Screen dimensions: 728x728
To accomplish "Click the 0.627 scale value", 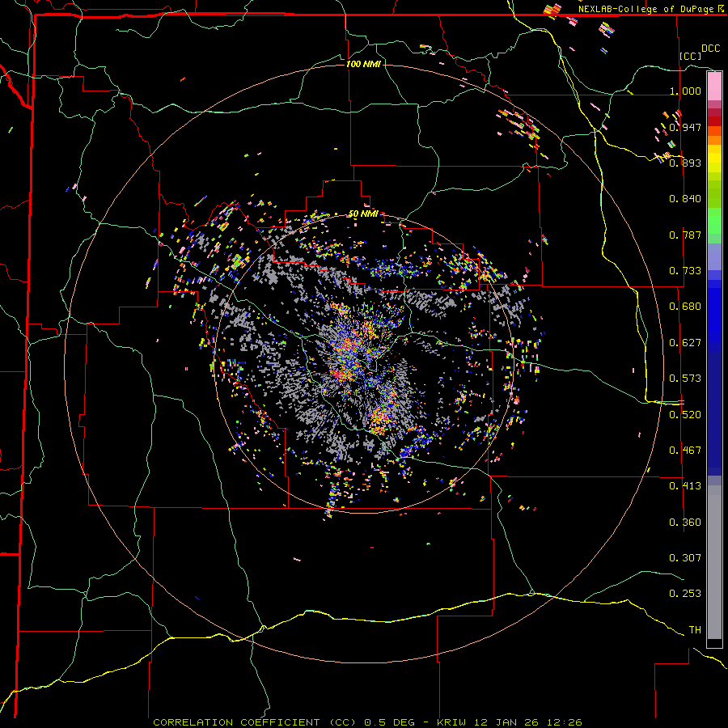I will click(x=685, y=343).
